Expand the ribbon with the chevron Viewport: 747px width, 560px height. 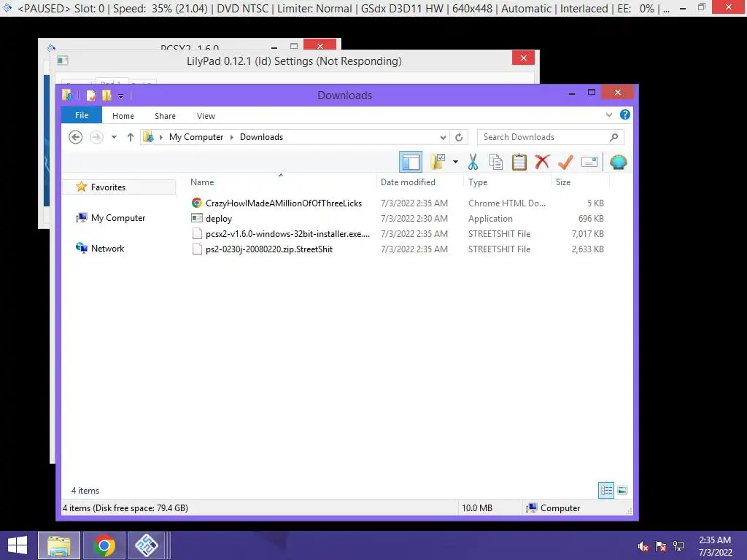tap(609, 114)
